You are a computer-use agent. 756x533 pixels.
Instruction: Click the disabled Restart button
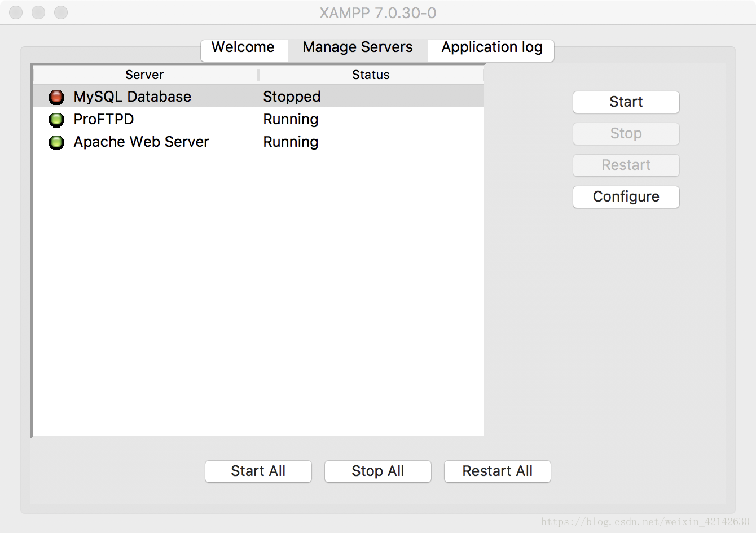[x=626, y=165]
